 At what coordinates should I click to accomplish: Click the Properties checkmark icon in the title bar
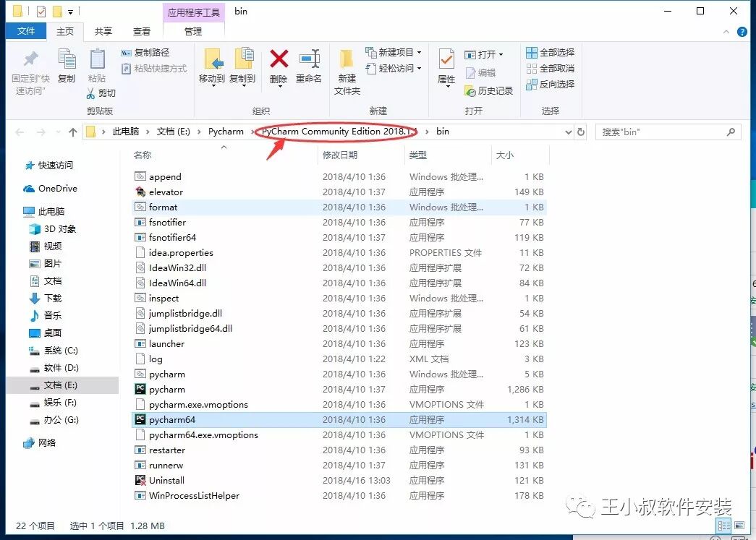coord(41,11)
